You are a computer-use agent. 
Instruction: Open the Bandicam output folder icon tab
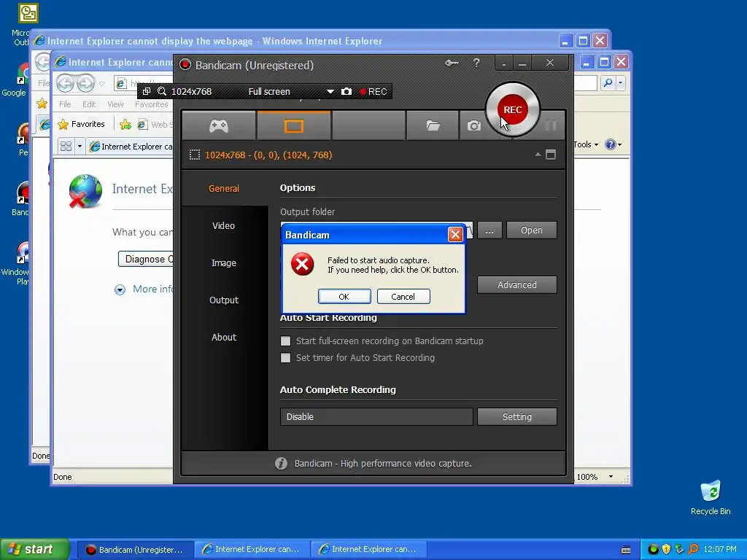(x=433, y=125)
